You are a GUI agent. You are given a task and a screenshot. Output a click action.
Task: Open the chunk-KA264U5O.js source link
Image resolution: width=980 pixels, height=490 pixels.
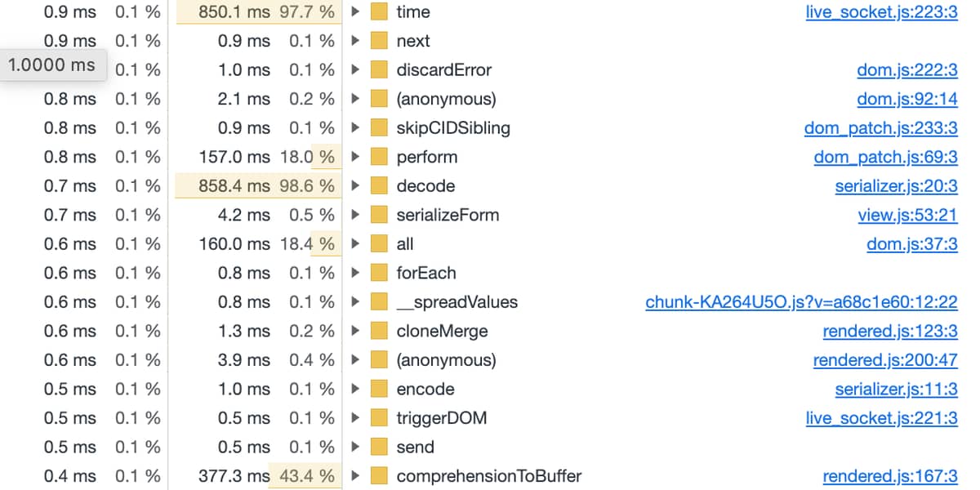801,302
